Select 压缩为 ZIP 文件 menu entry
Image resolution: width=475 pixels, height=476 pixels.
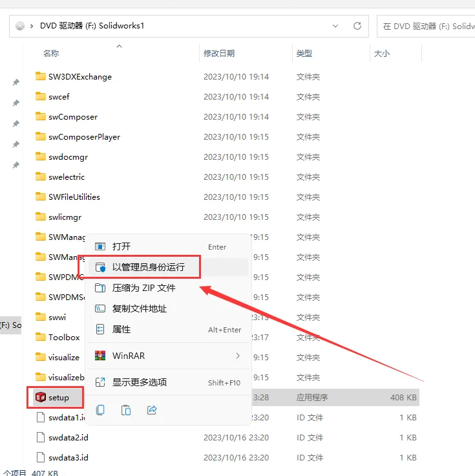[x=143, y=288]
